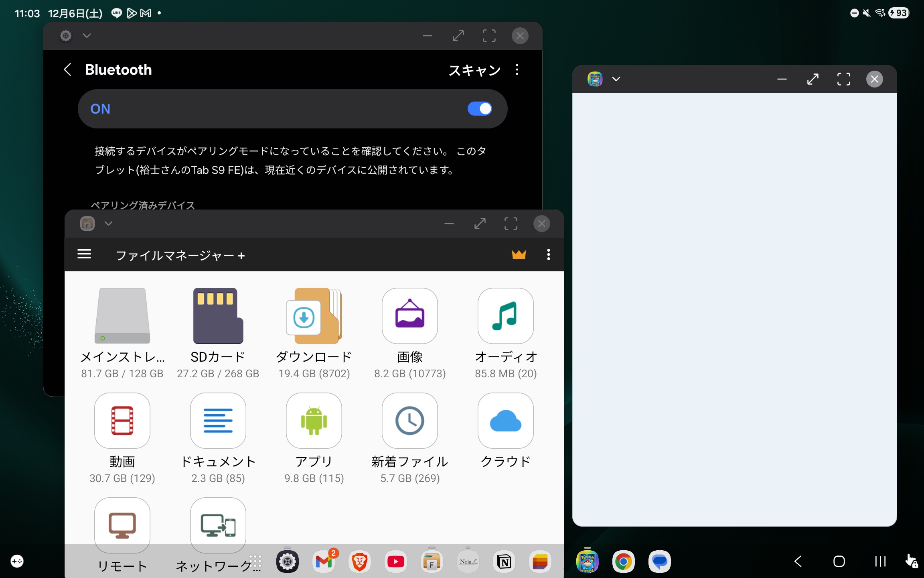Turn off the Bluetooth ON switch

(479, 109)
